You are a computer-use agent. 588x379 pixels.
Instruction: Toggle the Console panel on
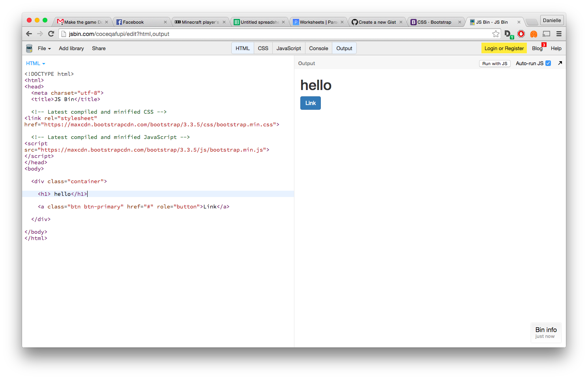pos(318,48)
